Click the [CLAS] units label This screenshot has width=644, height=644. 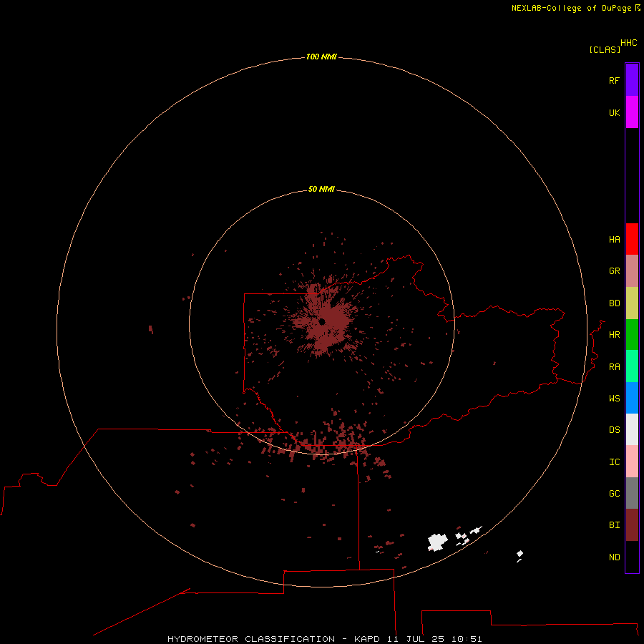pos(605,49)
